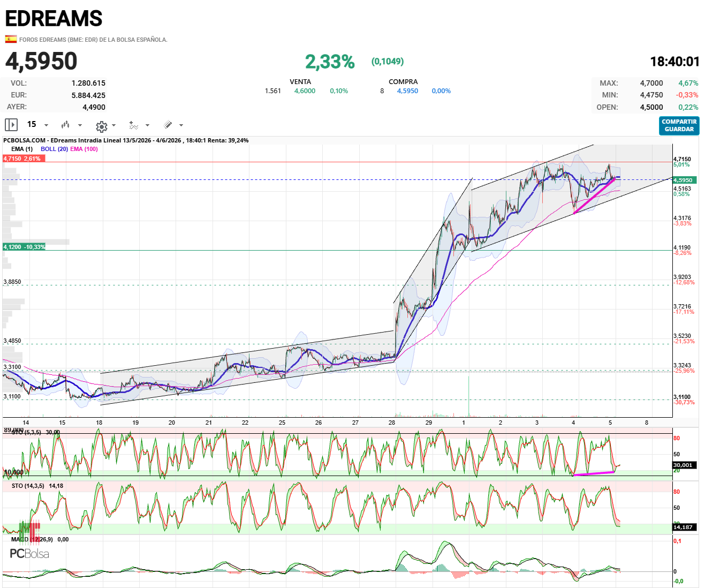
Task: Click the 18:40:01 timestamp
Action: point(674,62)
